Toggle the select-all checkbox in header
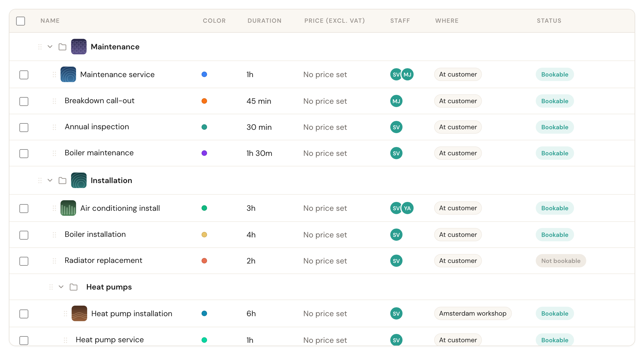The image size is (644, 355). [x=21, y=21]
